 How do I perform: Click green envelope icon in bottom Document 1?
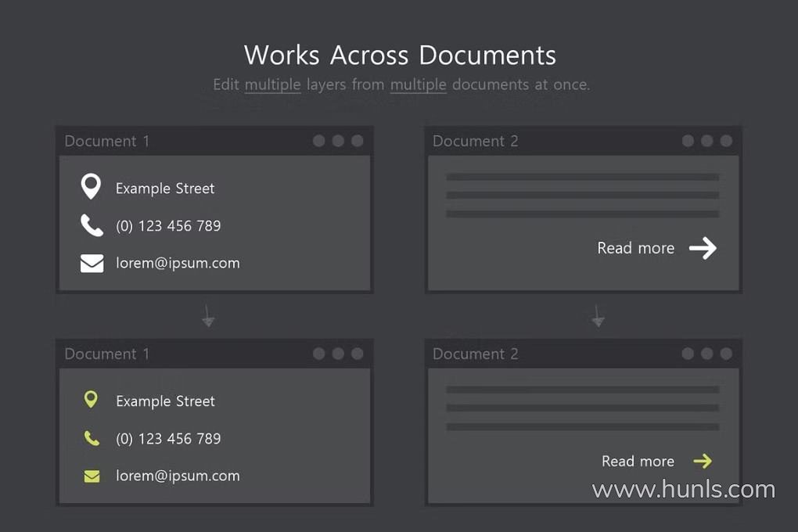(x=92, y=476)
